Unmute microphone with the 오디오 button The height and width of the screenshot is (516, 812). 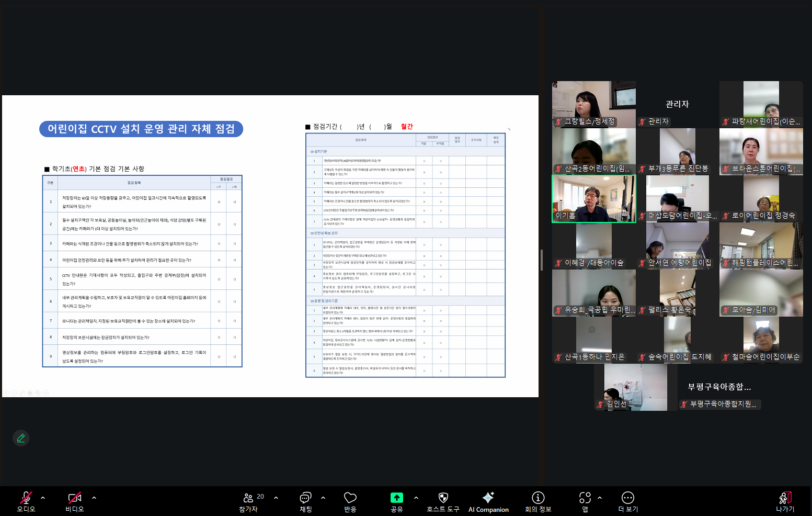pos(26,501)
